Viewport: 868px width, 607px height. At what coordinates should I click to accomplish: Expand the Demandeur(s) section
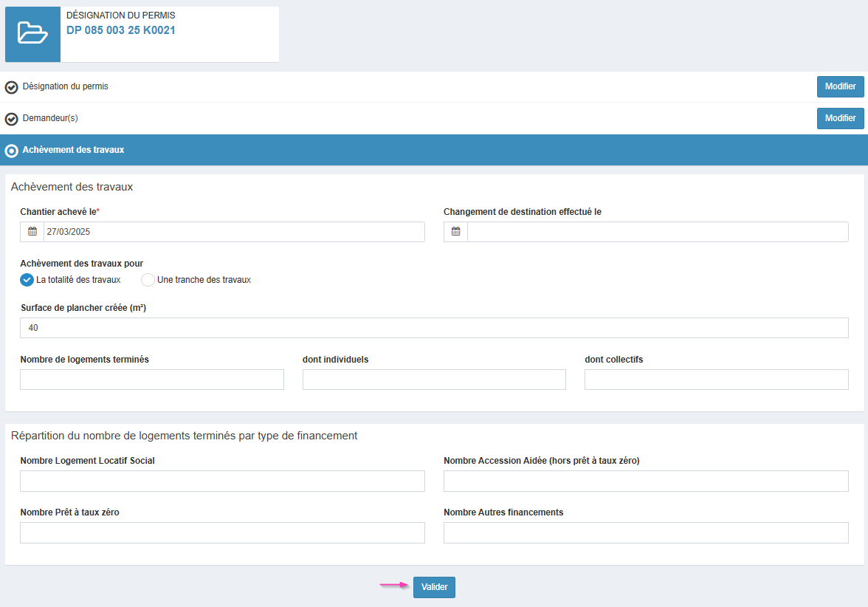coord(50,118)
